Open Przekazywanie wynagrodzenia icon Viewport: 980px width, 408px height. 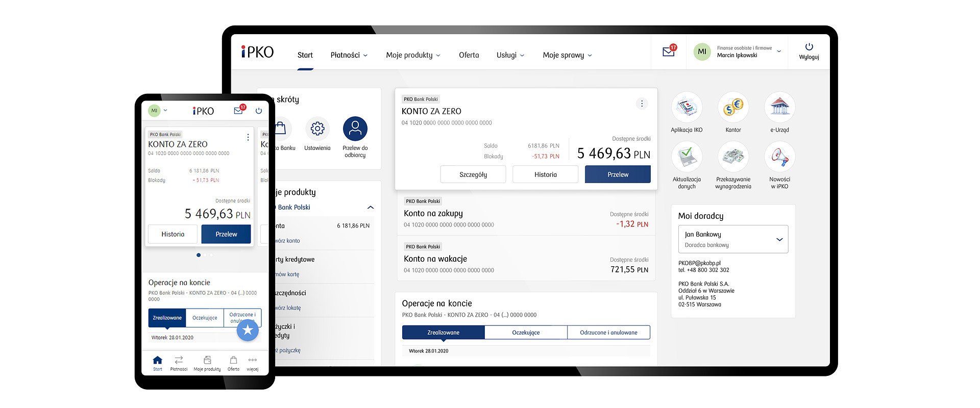733,157
